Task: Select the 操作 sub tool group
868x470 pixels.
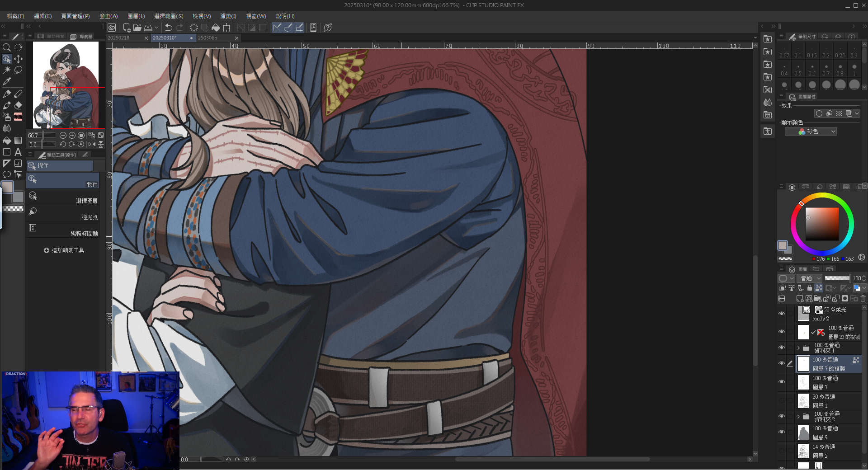Action: click(x=60, y=165)
